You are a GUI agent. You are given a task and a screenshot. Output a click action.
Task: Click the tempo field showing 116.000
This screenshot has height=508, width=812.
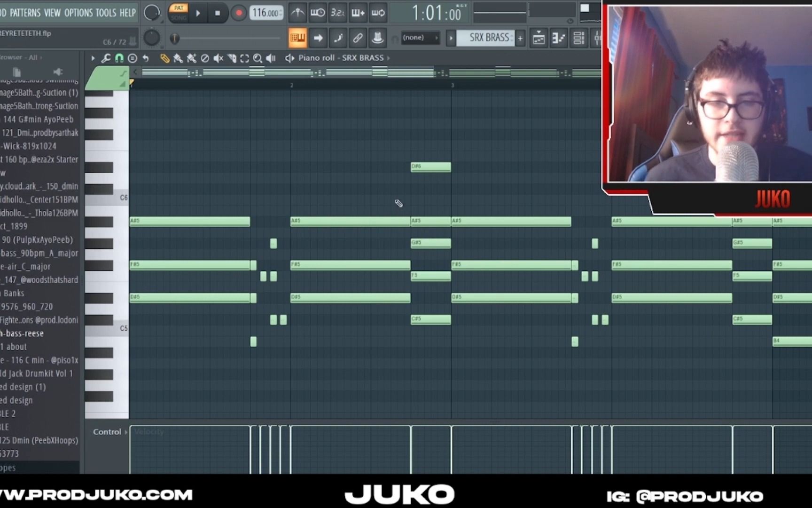click(x=266, y=13)
